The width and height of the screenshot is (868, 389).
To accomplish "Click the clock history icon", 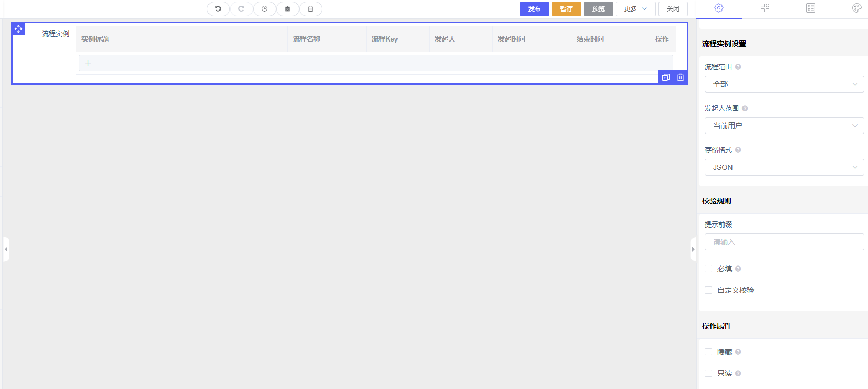I will click(264, 9).
